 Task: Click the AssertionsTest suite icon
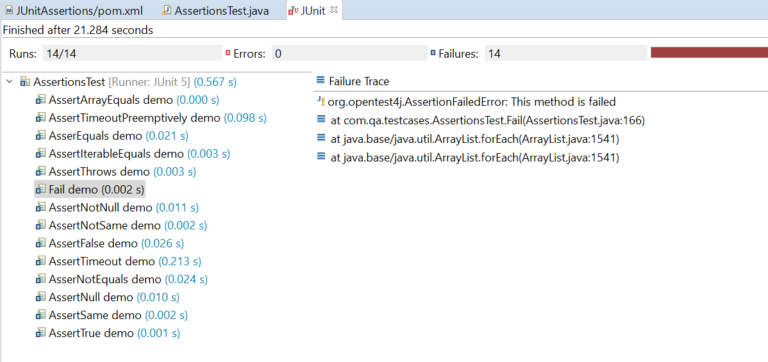(x=25, y=82)
